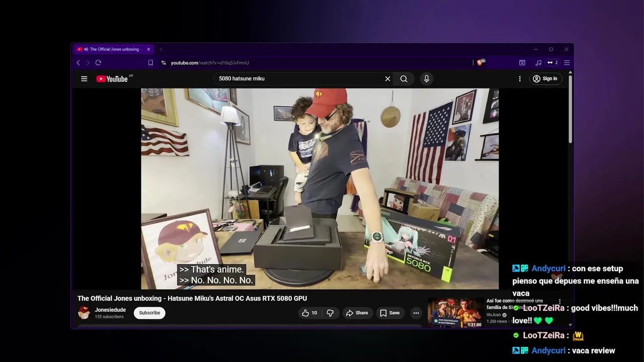Go forward in browser history
This screenshot has height=362, width=644.
[88, 63]
